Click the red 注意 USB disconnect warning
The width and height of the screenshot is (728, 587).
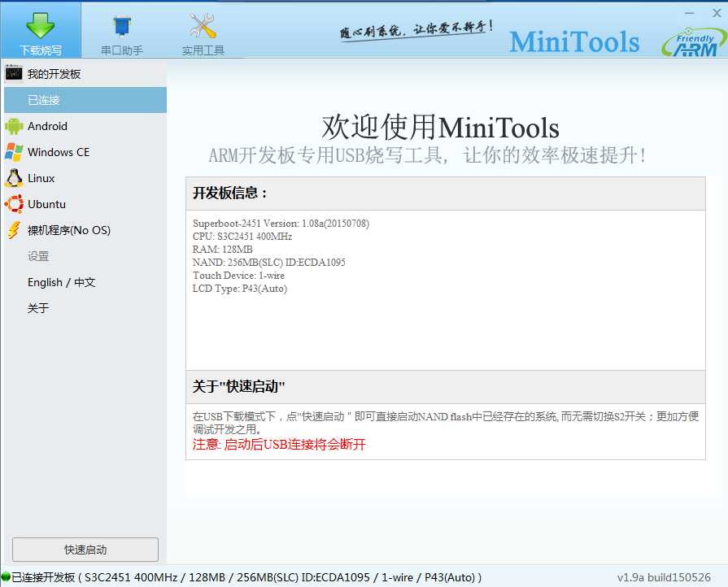(x=279, y=445)
